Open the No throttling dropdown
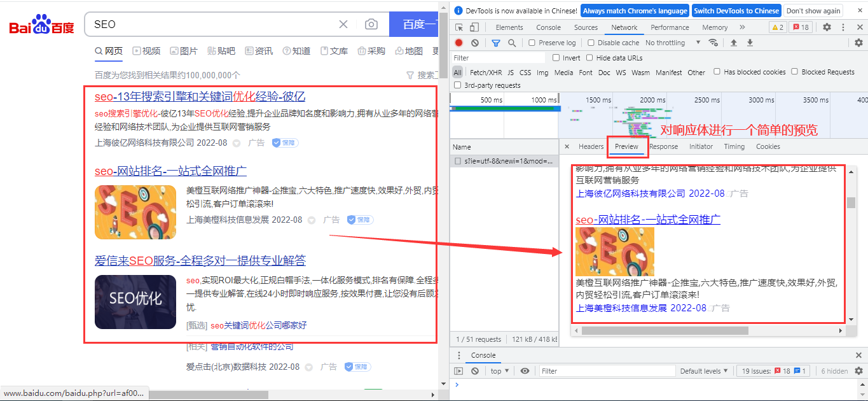The height and width of the screenshot is (401, 868). click(x=672, y=43)
